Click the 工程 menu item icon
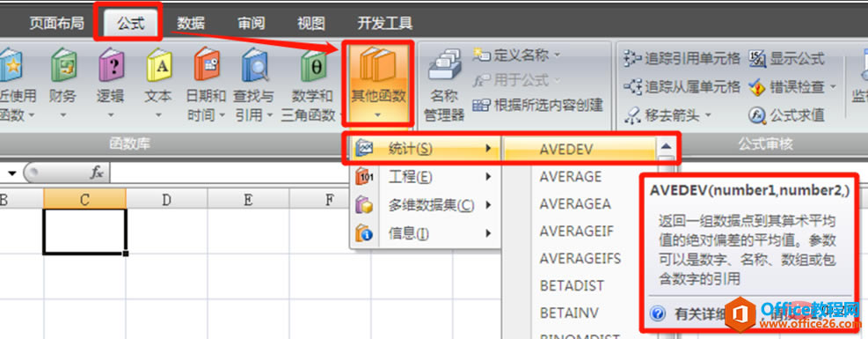This screenshot has width=868, height=339. click(364, 177)
